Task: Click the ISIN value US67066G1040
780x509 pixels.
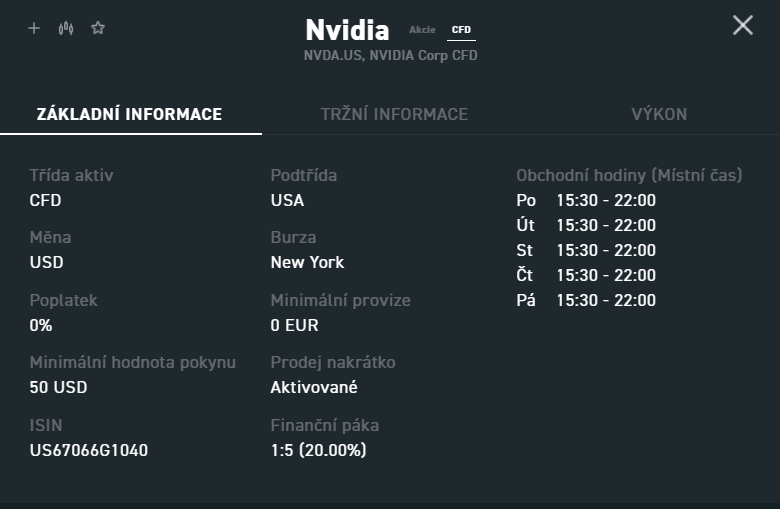Action: click(x=89, y=450)
